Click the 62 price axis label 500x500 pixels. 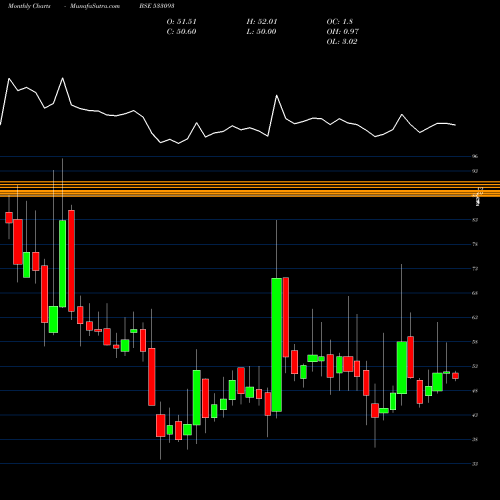click(x=475, y=317)
